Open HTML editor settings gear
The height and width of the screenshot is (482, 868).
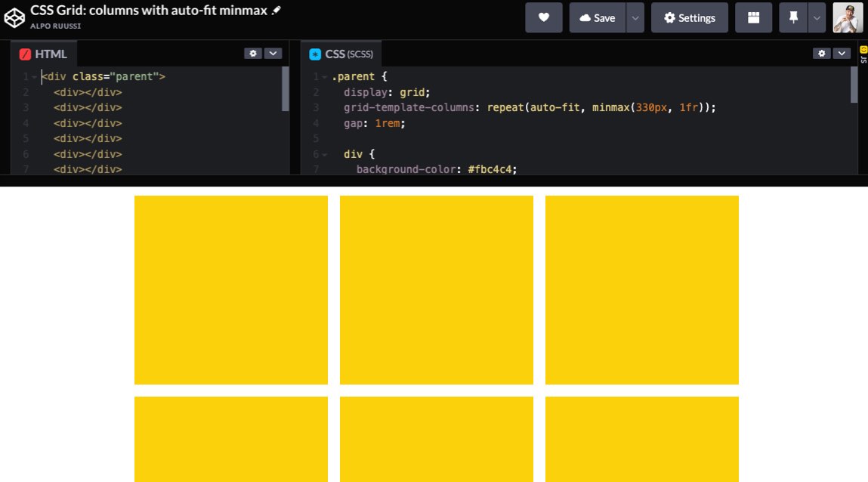click(x=253, y=54)
